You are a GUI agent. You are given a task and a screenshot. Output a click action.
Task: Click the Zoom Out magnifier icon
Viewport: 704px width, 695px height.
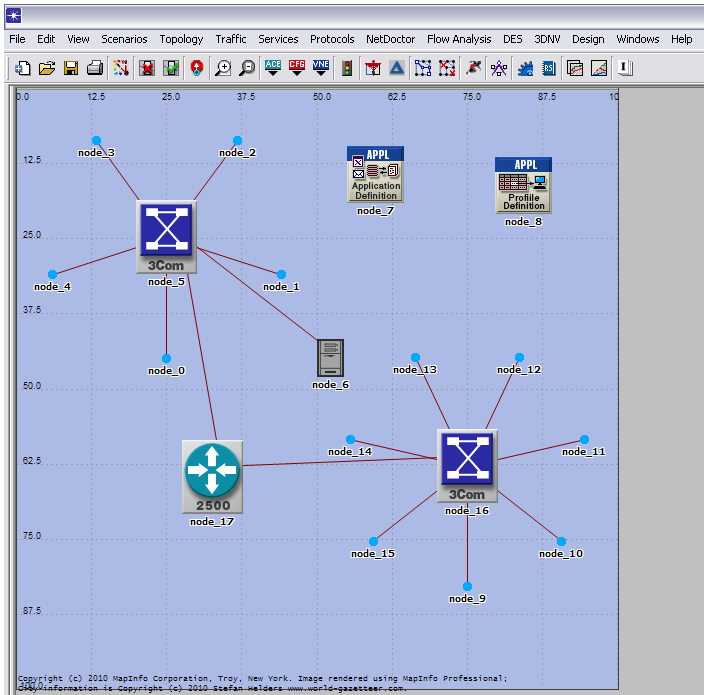point(247,68)
